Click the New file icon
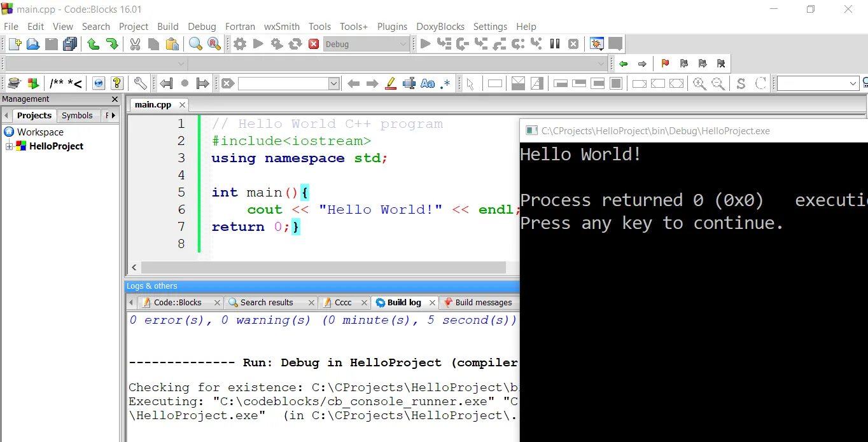Image resolution: width=868 pixels, height=442 pixels. click(x=15, y=44)
